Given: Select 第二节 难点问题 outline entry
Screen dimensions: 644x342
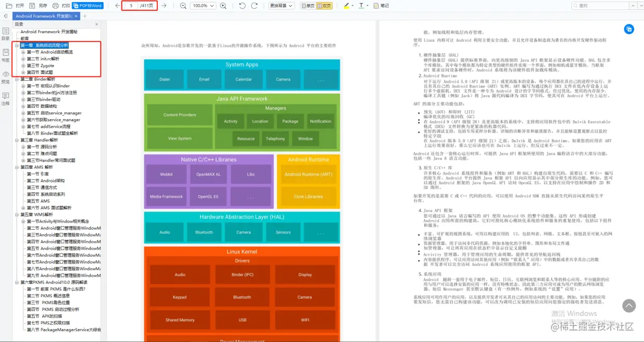Looking at the screenshot, I should pos(42,153).
